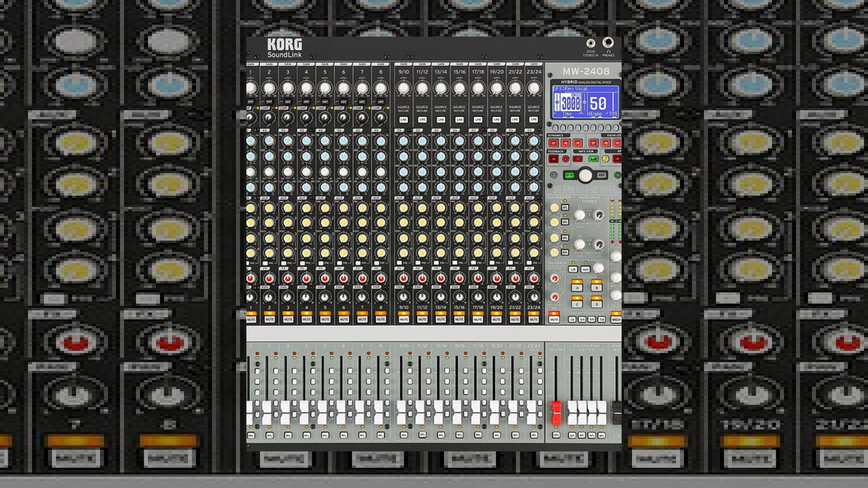Click the MW-2408 model label
Viewport: 868px width, 488px height.
(x=586, y=71)
